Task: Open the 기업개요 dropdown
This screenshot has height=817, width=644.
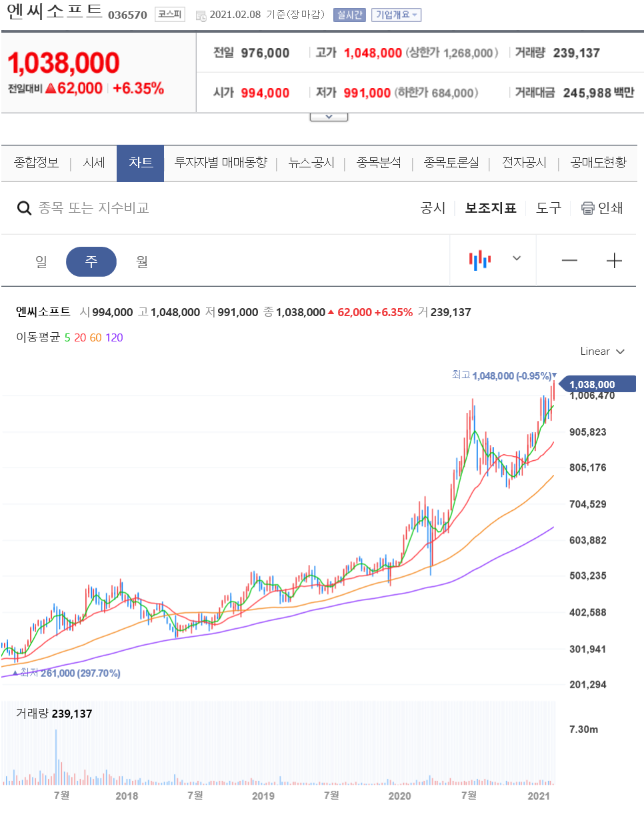Action: point(397,15)
